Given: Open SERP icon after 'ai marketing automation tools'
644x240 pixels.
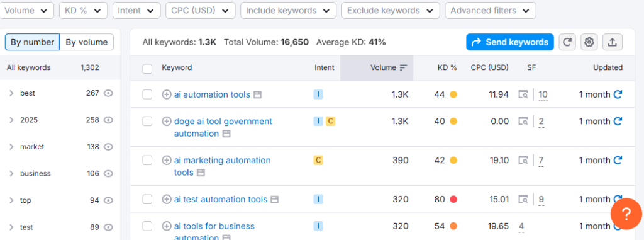Looking at the screenshot, I should [201, 173].
